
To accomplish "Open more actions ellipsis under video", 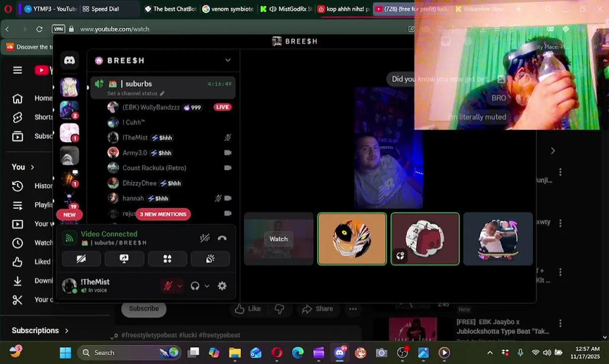I will 353,309.
